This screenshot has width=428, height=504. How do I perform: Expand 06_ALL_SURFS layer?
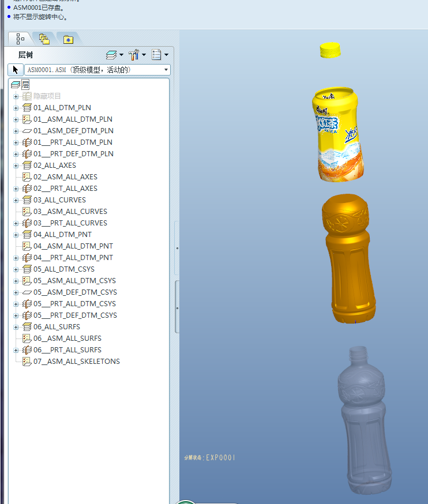[16, 327]
